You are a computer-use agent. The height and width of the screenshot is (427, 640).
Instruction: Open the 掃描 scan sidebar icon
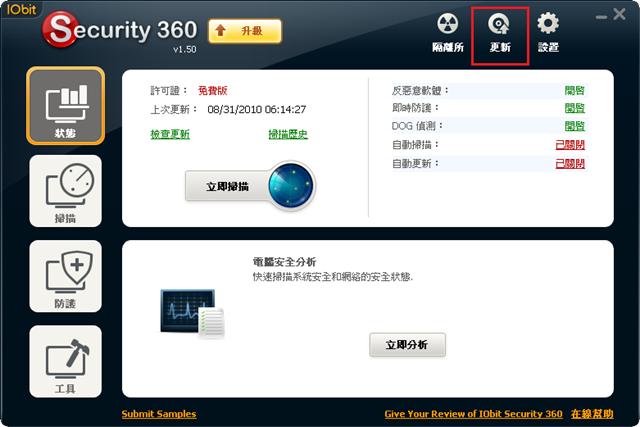point(65,191)
